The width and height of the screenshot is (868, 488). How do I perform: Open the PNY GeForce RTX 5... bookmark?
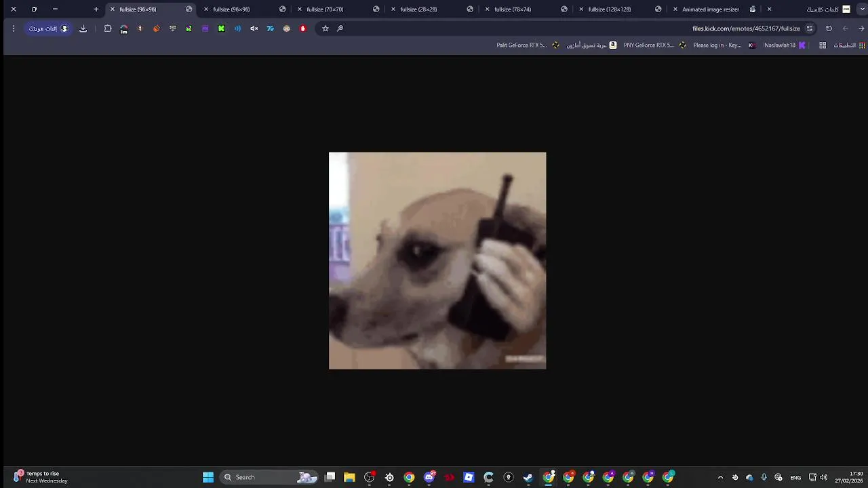pyautogui.click(x=655, y=45)
